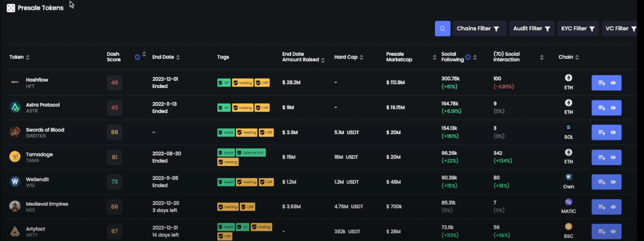Click the Presale Tokens heading
The image size is (644, 241).
coord(41,8)
